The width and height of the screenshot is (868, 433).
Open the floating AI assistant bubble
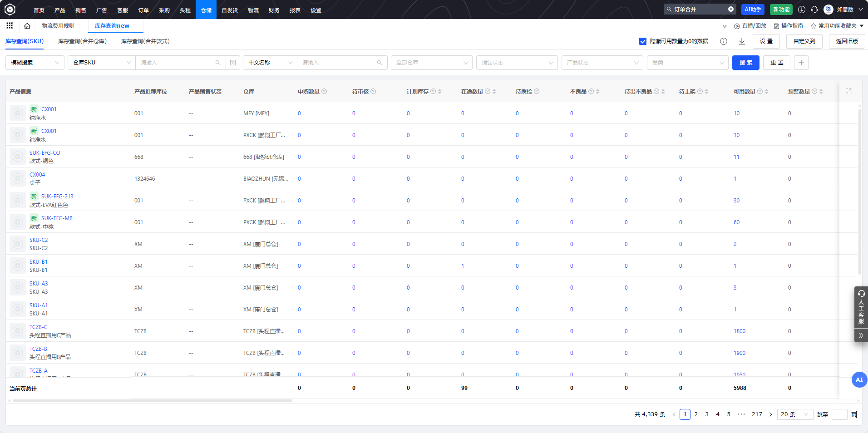pos(859,380)
